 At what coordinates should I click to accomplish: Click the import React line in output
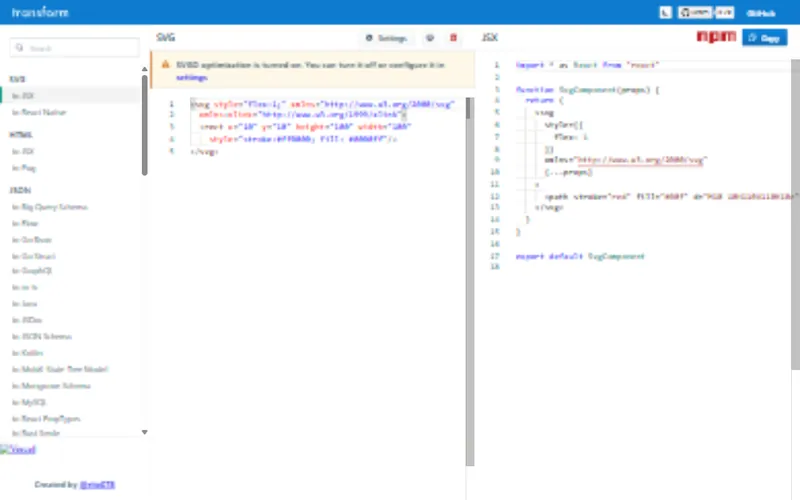(x=587, y=65)
